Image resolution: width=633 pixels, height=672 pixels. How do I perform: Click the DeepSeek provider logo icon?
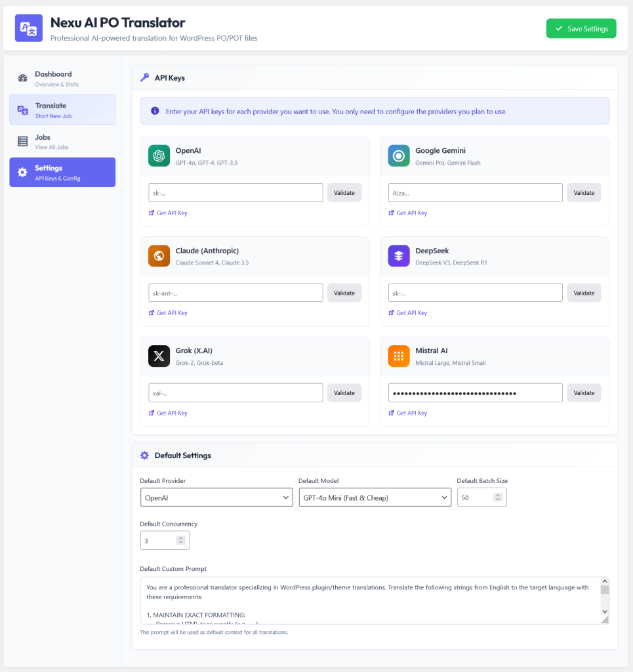(399, 256)
